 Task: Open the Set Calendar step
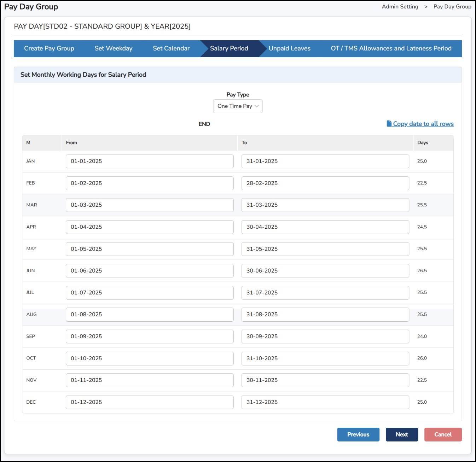point(171,48)
